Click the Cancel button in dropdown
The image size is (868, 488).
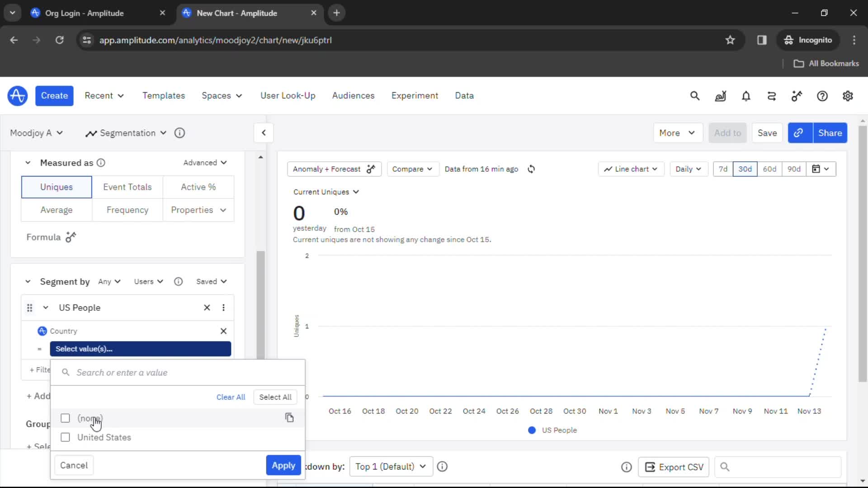[x=73, y=465]
